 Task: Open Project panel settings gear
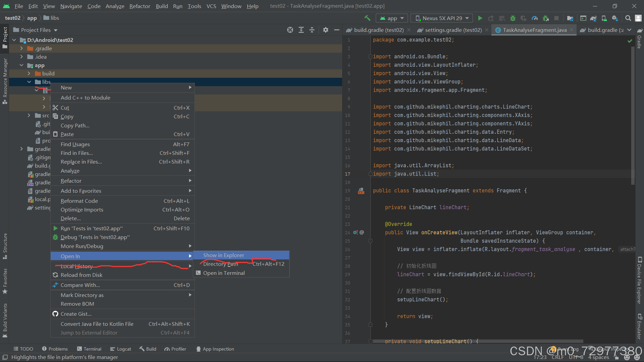(325, 30)
